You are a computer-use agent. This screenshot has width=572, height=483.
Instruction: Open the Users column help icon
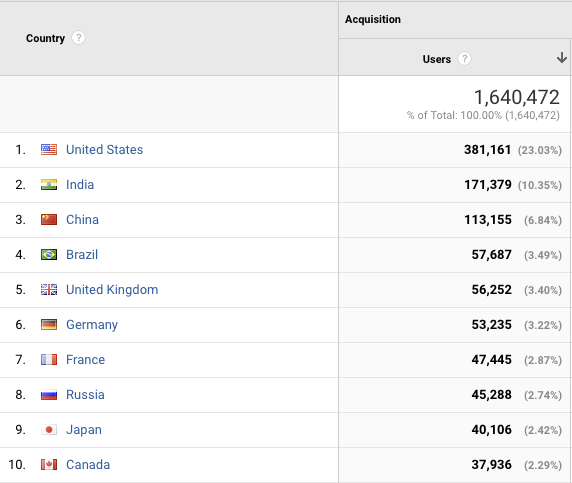464,59
